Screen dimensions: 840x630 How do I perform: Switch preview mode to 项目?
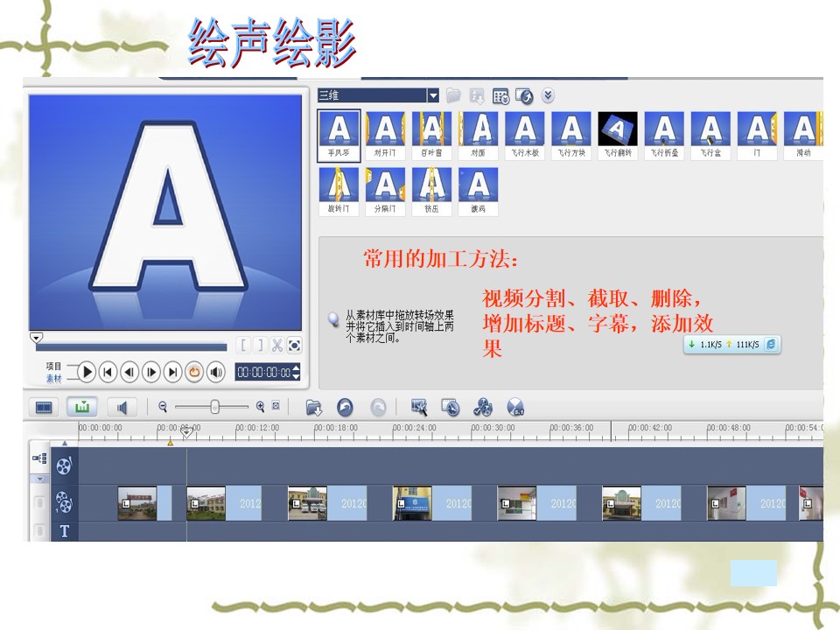click(x=53, y=366)
